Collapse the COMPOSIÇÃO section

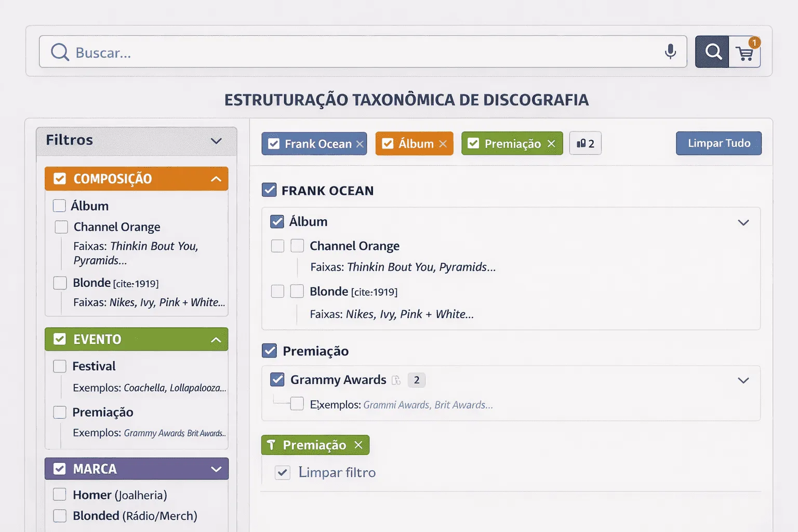tap(216, 179)
